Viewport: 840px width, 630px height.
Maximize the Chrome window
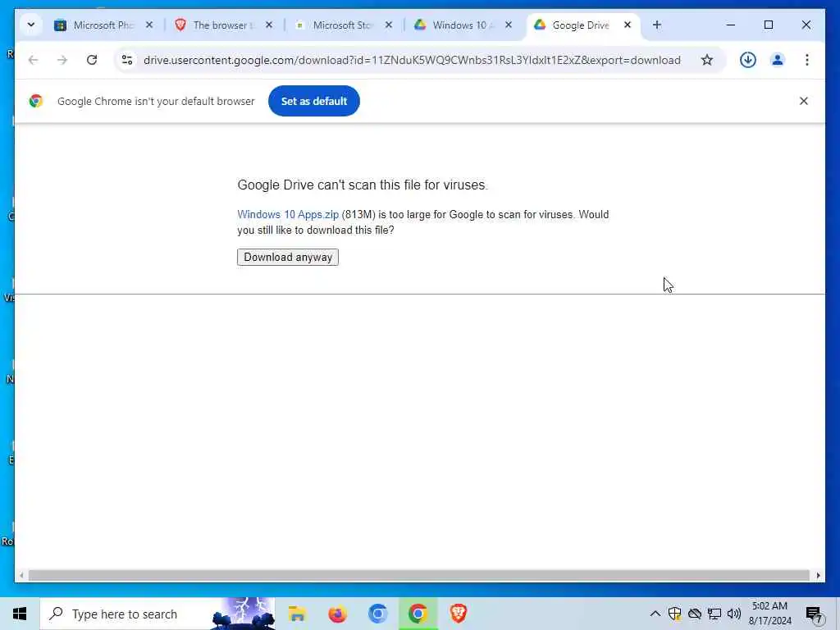tap(768, 25)
